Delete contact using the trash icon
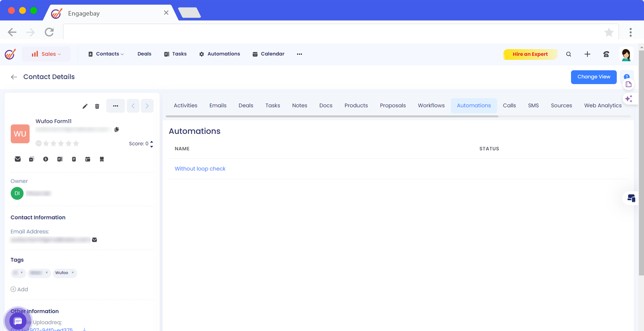 tap(97, 106)
